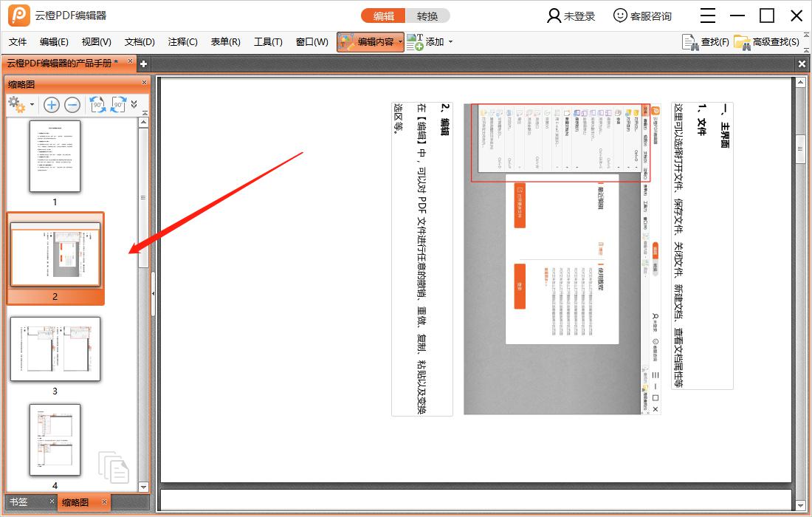Click document view scrollbar down arrow
Screen dimensions: 812x517
point(801,505)
